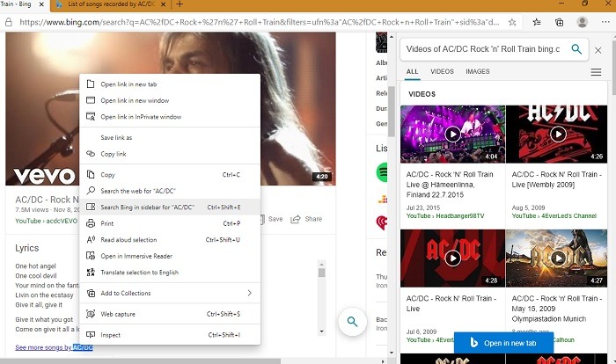Click the Spotify listen icon
The image size is (616, 364).
[x=382, y=172]
